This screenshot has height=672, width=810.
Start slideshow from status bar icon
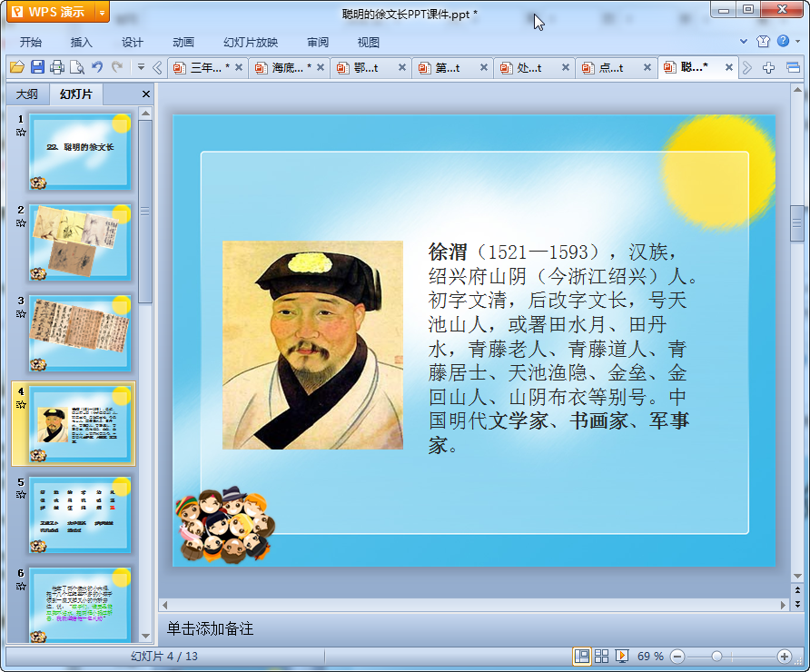(622, 656)
